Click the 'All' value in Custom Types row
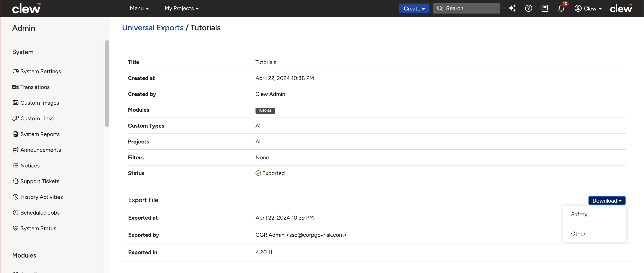This screenshot has height=273, width=644. pos(259,126)
